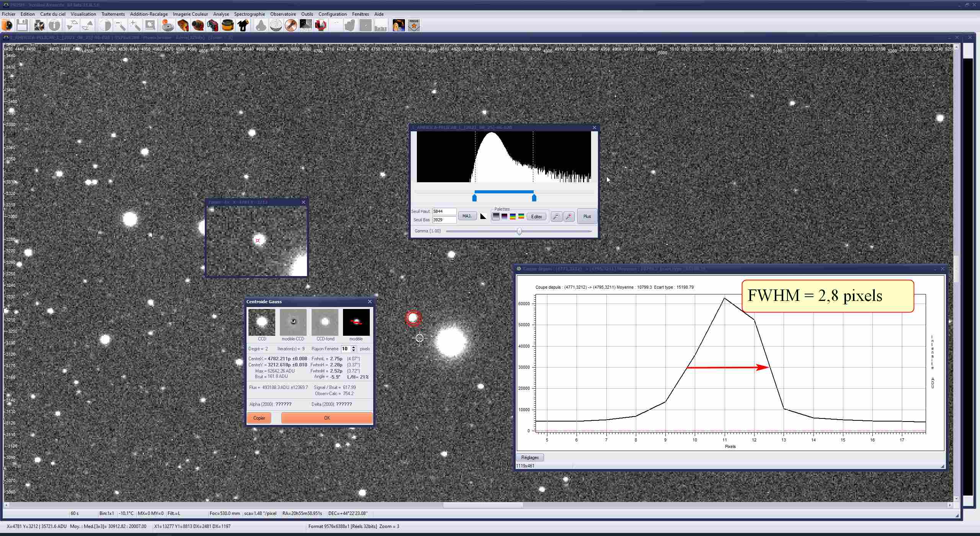980x536 pixels.
Task: Increase Rayon Fenetre with stepper up arrow
Action: point(354,347)
